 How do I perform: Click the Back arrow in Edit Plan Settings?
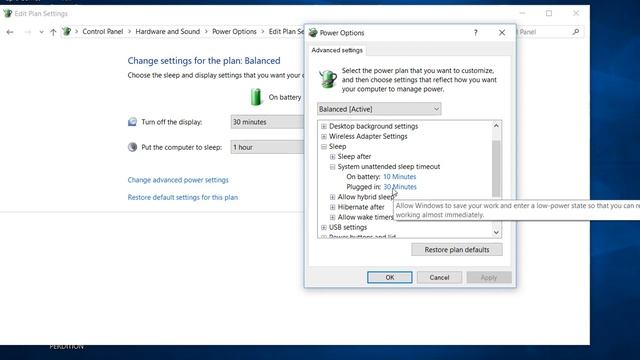(10, 32)
